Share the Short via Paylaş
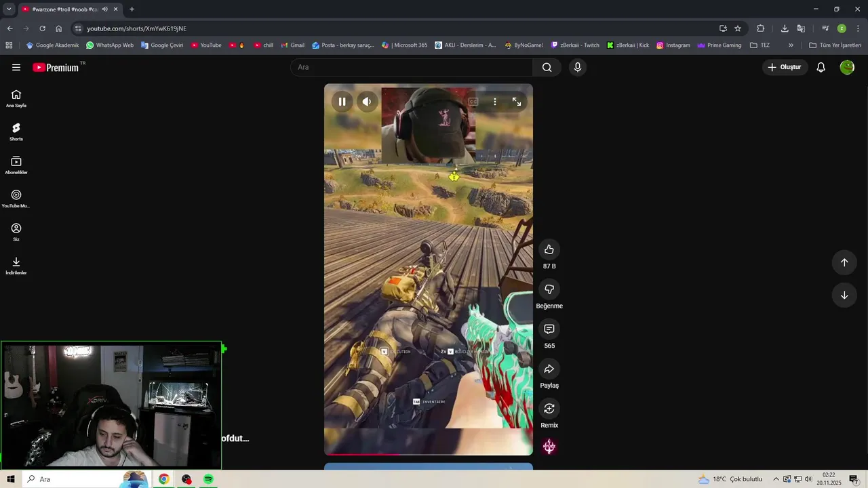Screen dimensions: 868x488 tap(549, 369)
